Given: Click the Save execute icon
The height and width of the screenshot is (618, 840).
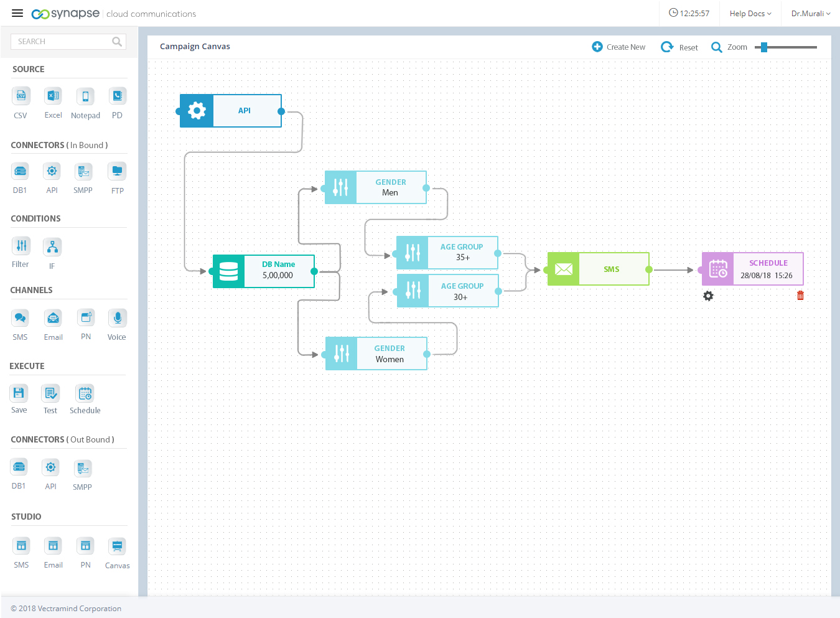Looking at the screenshot, I should pyautogui.click(x=19, y=393).
